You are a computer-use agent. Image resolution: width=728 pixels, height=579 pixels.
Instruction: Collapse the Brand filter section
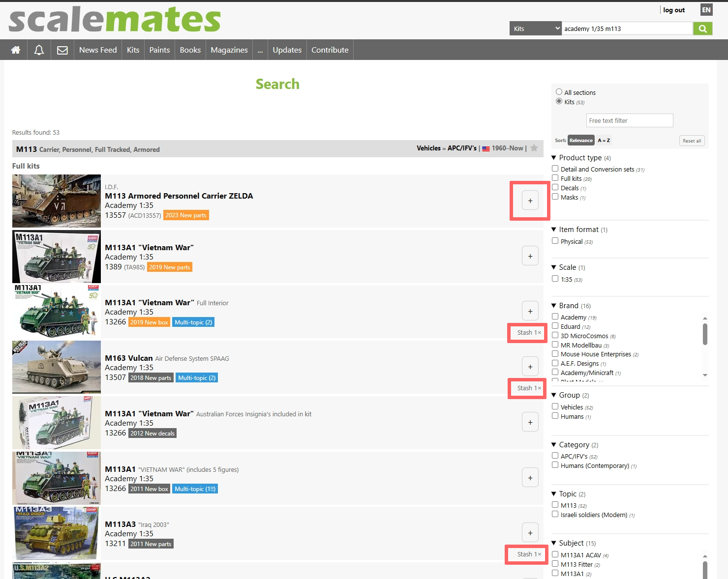click(x=554, y=306)
